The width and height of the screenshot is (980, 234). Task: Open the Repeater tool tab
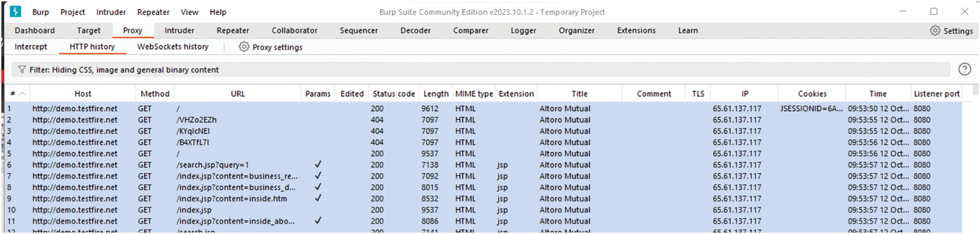tap(232, 30)
